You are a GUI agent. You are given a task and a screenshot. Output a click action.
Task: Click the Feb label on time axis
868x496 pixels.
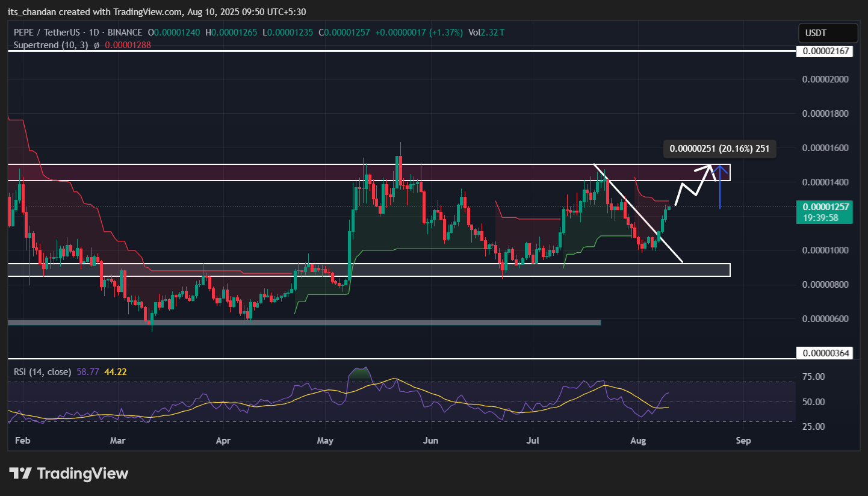click(22, 441)
